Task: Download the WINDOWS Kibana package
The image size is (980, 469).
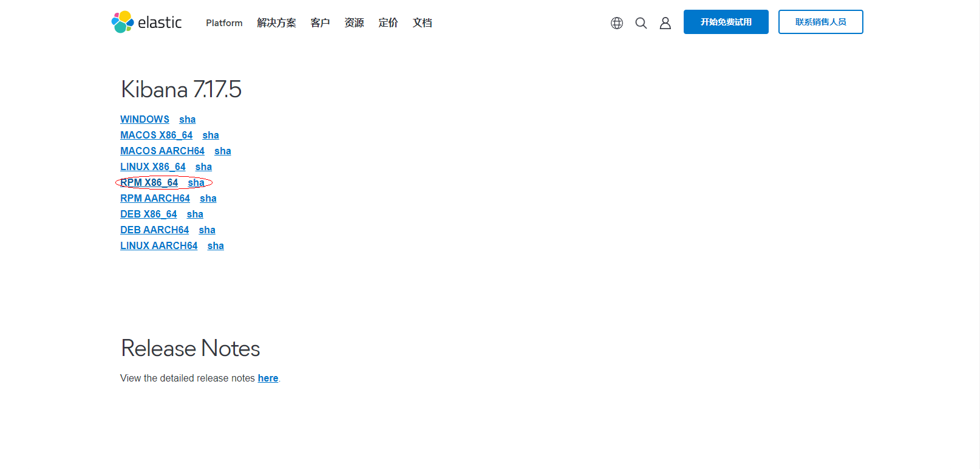Action: (x=145, y=120)
